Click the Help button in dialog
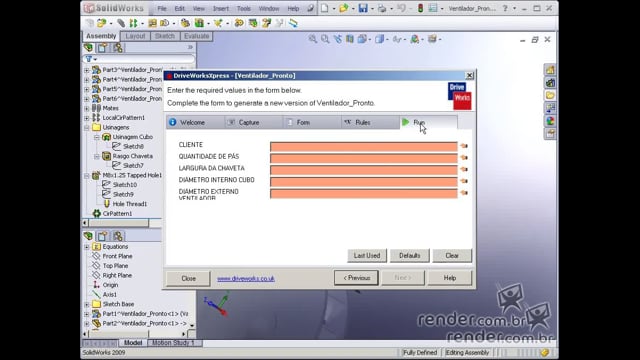Screen dimensions: 640x360 pos(450,278)
